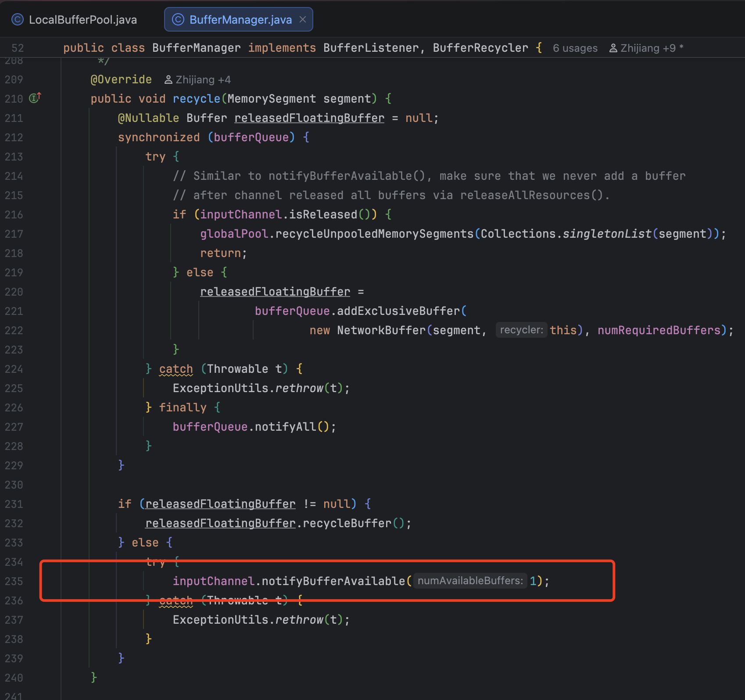Click underlined releasedFloatingBuffer on line 211
Screen dimensions: 745x700
[x=309, y=118]
